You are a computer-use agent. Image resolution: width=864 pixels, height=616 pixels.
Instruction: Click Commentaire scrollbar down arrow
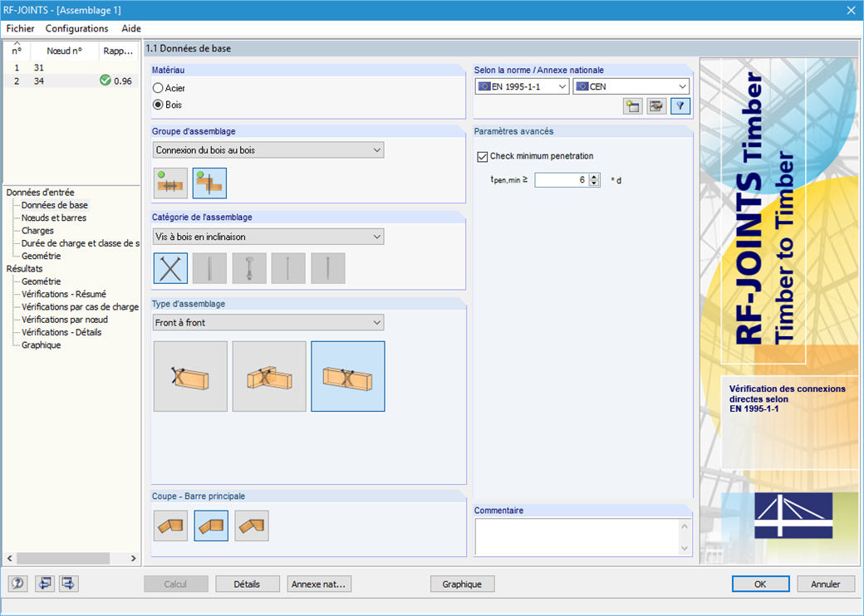[685, 548]
